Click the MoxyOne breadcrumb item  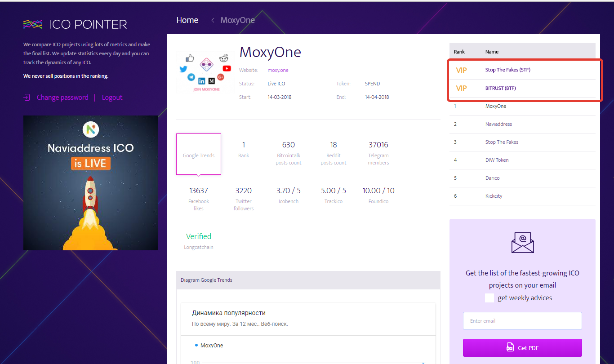click(237, 20)
